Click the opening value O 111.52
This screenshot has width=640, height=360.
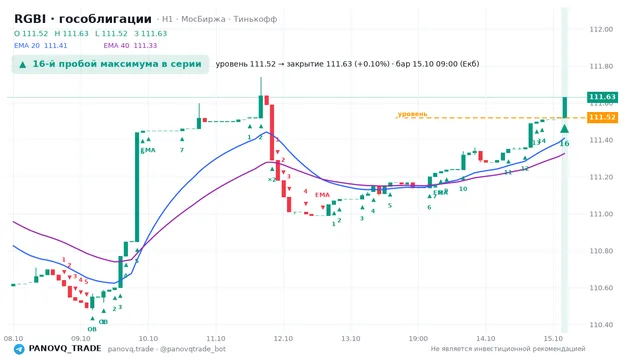(31, 33)
